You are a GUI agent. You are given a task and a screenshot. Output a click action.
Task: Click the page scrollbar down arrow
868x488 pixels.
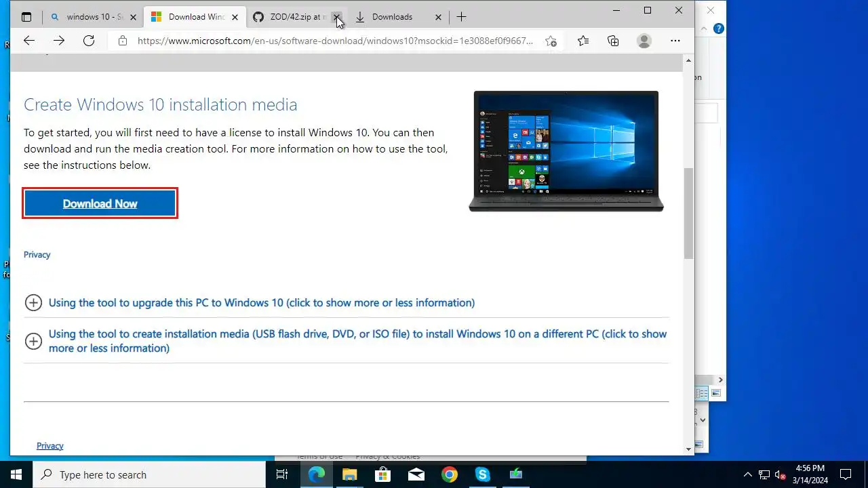[x=688, y=449]
